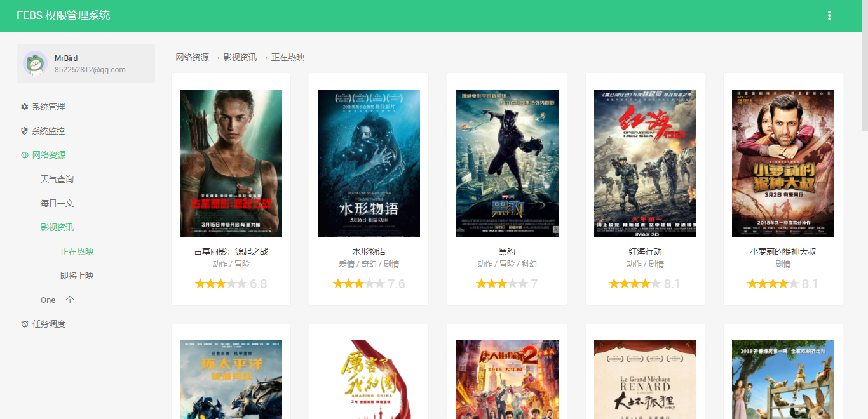Viewport: 868px width, 419px height.
Task: Open the 红海行动 movie poster
Action: (x=645, y=163)
